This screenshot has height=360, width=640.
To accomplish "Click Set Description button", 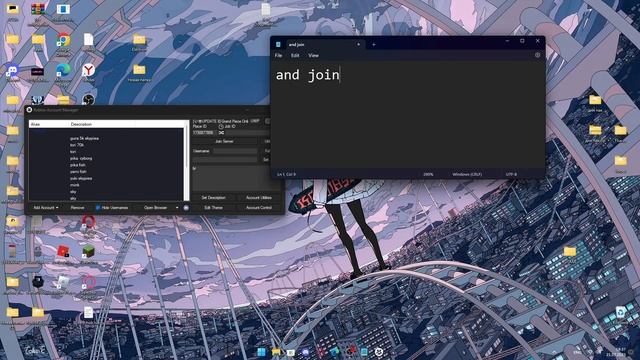I will (213, 198).
